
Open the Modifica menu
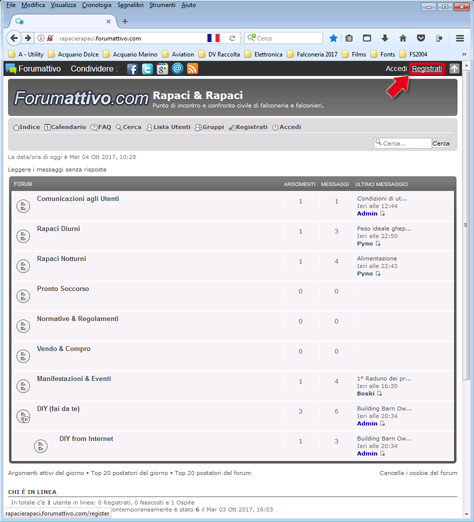pos(33,5)
